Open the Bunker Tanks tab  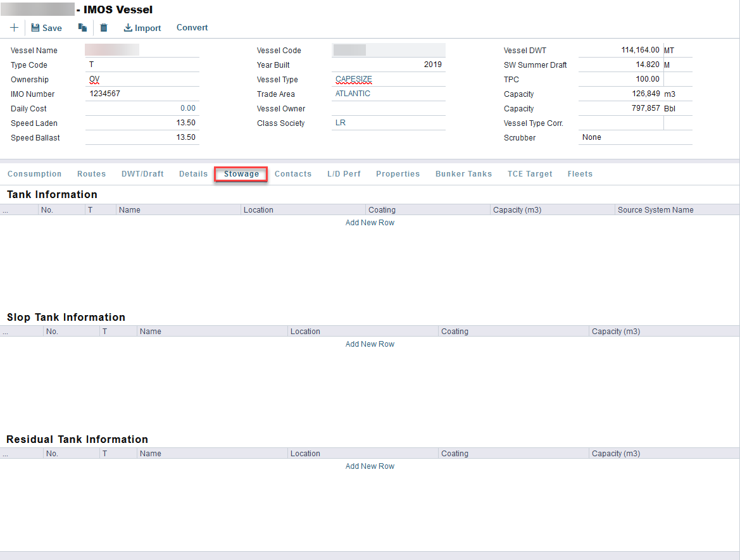[463, 174]
